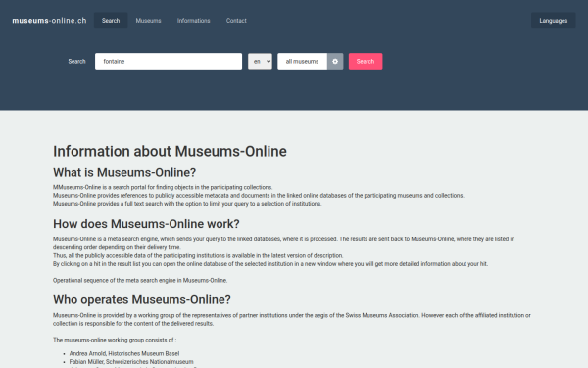This screenshot has height=368, width=588.
Task: Click 'What is Museums-Online?' heading
Action: tap(124, 172)
